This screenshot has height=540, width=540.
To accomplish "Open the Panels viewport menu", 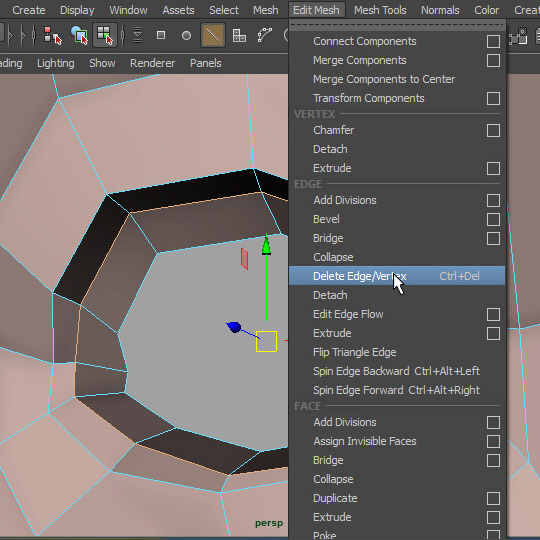I will [x=206, y=63].
